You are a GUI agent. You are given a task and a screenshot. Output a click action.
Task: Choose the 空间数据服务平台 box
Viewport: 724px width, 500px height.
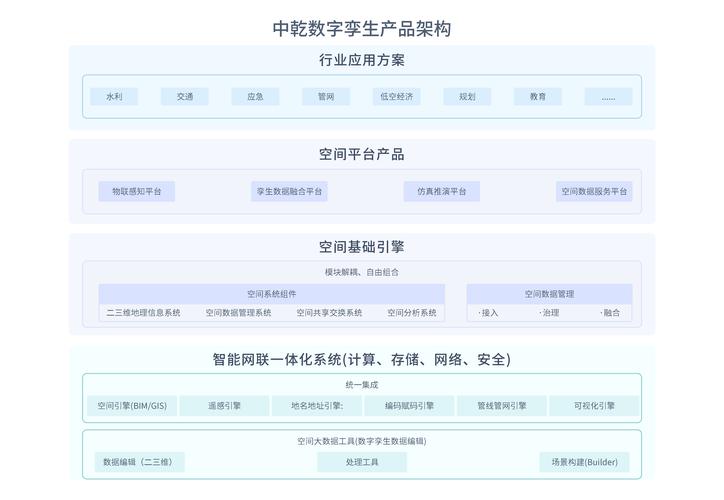[x=594, y=191]
